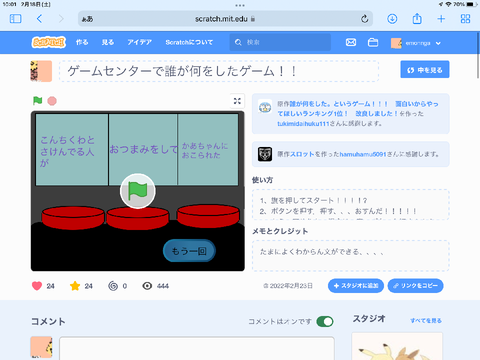The width and height of the screenshot is (480, 360).
Task: Open アイデア (Ideas) menu item
Action: point(139,42)
